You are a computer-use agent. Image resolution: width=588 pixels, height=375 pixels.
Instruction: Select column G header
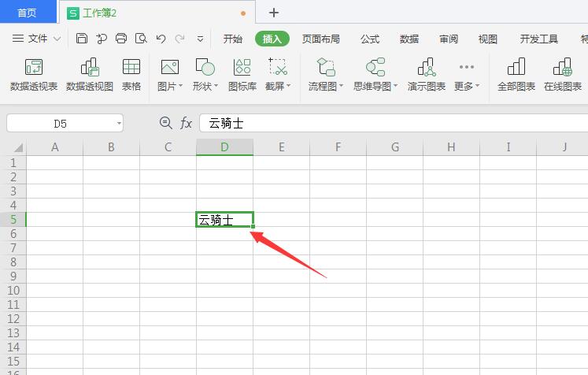coord(395,147)
